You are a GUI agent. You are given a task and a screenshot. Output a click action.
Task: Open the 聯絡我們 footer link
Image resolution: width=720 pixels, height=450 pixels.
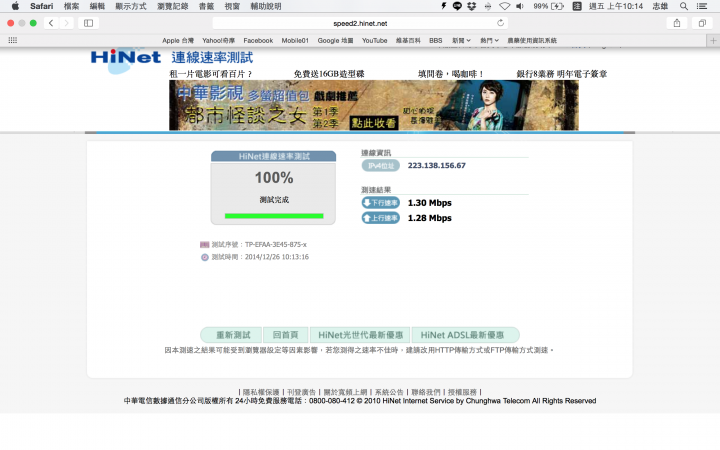(x=426, y=392)
